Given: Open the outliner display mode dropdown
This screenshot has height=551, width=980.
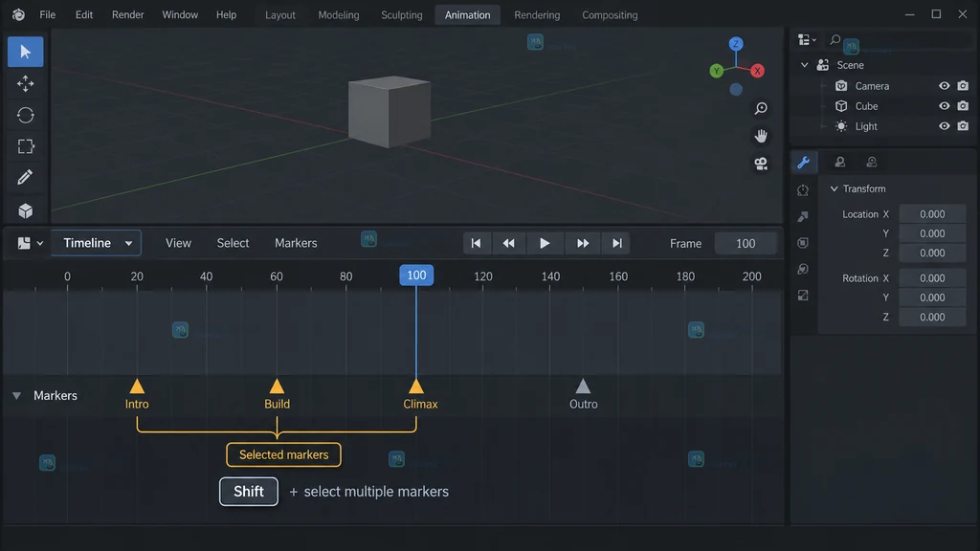Looking at the screenshot, I should click(807, 40).
